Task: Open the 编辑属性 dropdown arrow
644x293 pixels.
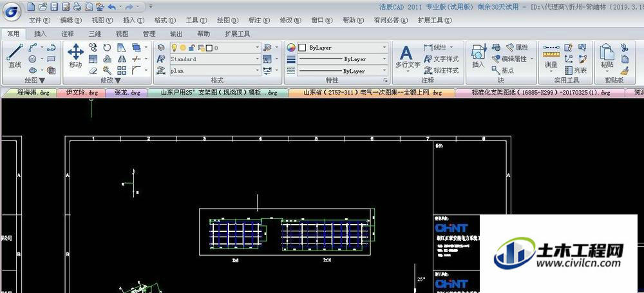Action: click(533, 59)
